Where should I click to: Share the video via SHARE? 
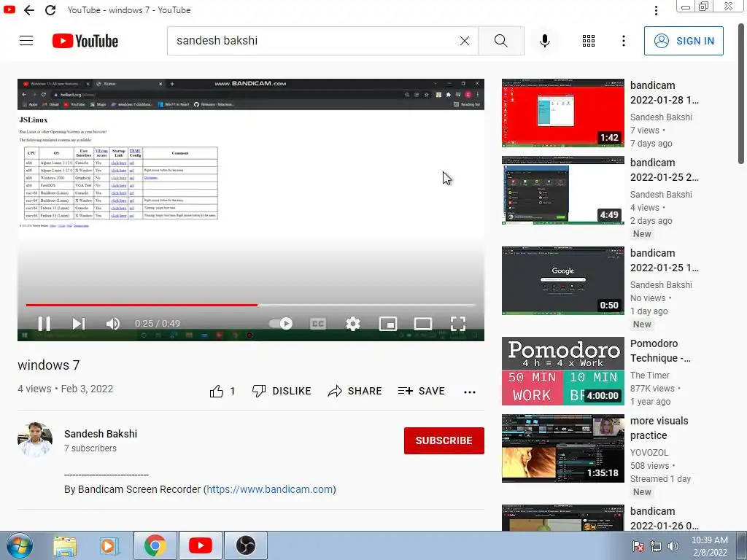(355, 391)
